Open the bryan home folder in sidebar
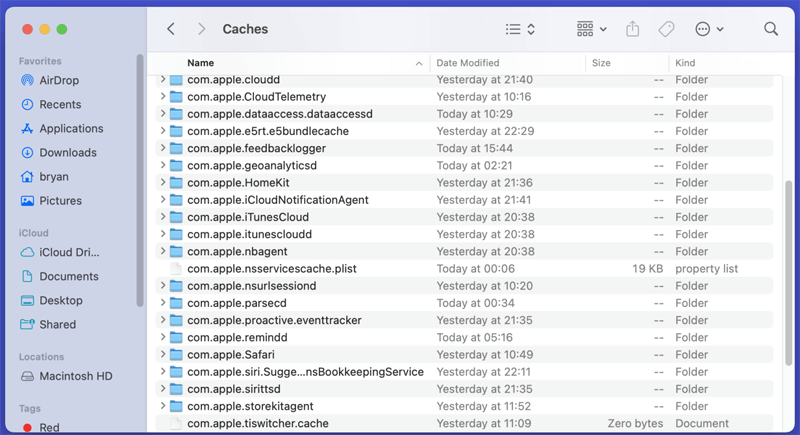This screenshot has width=800, height=435. point(44,176)
